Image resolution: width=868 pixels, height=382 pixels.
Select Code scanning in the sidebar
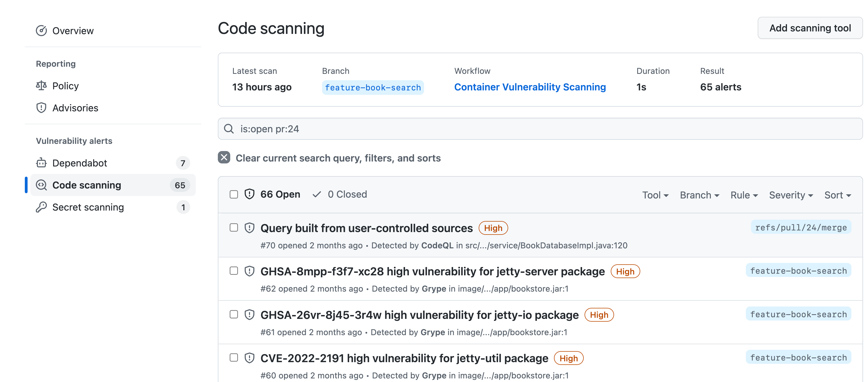87,185
